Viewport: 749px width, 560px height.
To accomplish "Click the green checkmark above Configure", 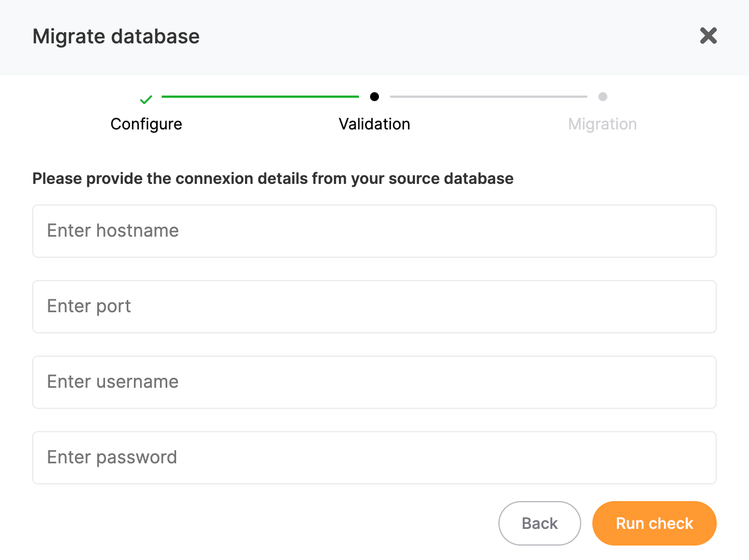I will click(x=146, y=99).
